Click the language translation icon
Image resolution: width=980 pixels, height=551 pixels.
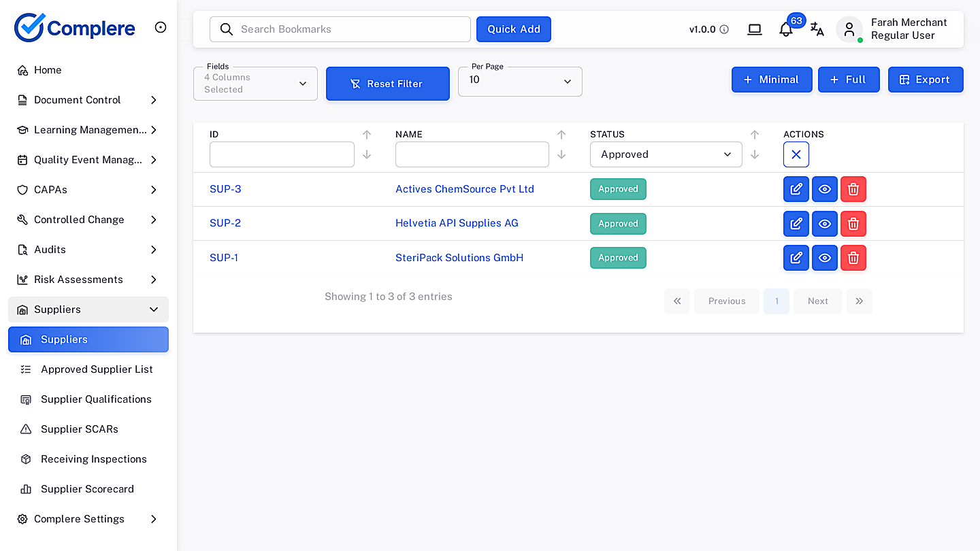(x=817, y=29)
